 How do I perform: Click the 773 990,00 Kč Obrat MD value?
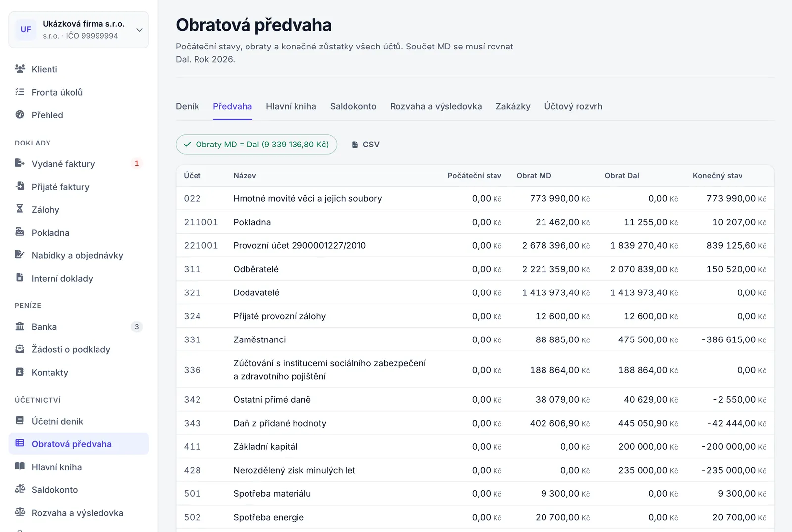pyautogui.click(x=560, y=198)
